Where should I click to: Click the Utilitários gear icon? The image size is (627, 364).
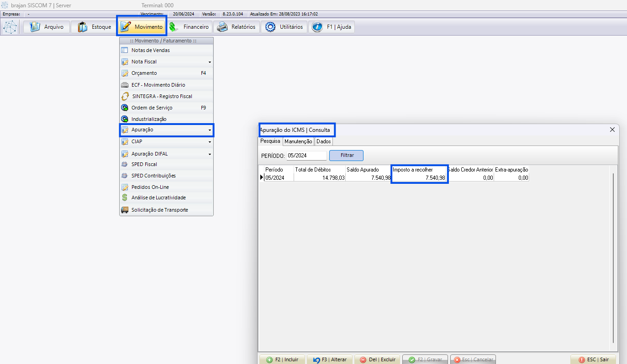pyautogui.click(x=270, y=27)
